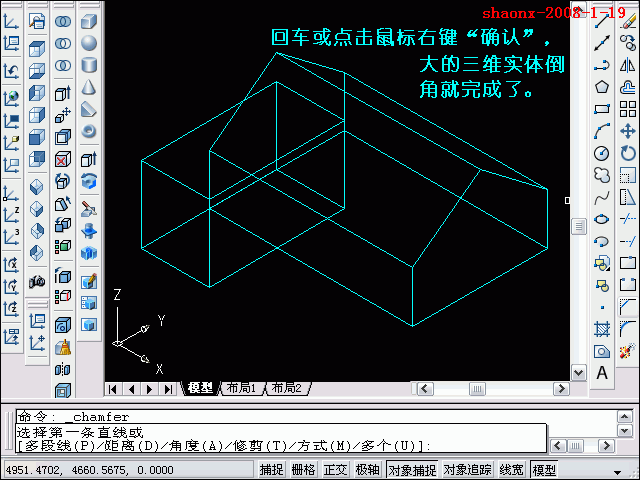Click drawing area horizontal scroll left arrow

[x=425, y=389]
